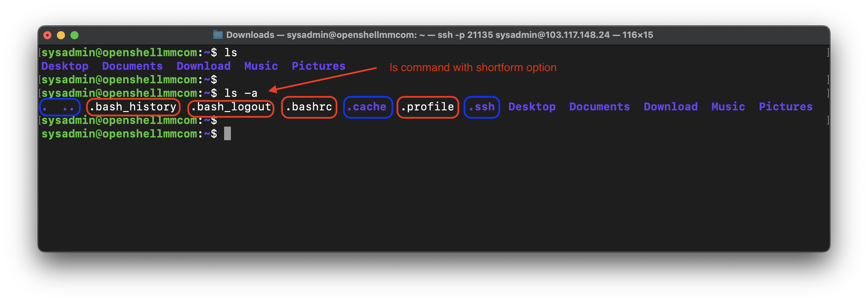This screenshot has height=302, width=868.
Task: Click .bash_logout in the listing
Action: click(x=231, y=107)
